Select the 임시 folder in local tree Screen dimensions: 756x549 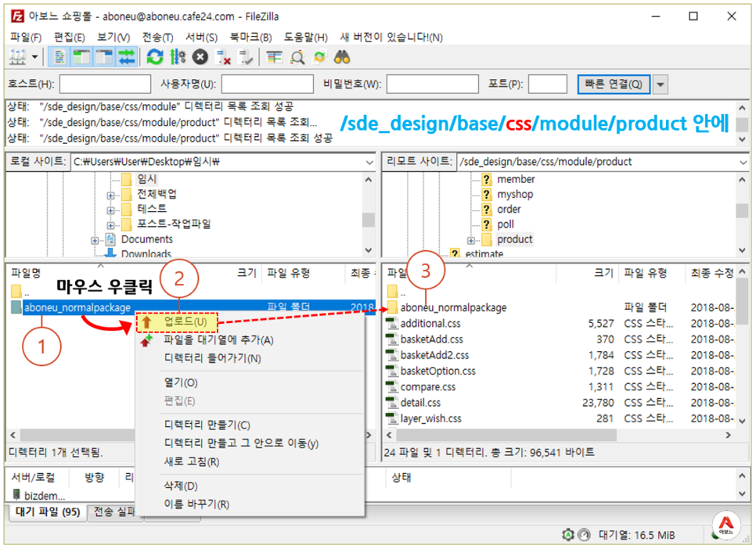(146, 179)
